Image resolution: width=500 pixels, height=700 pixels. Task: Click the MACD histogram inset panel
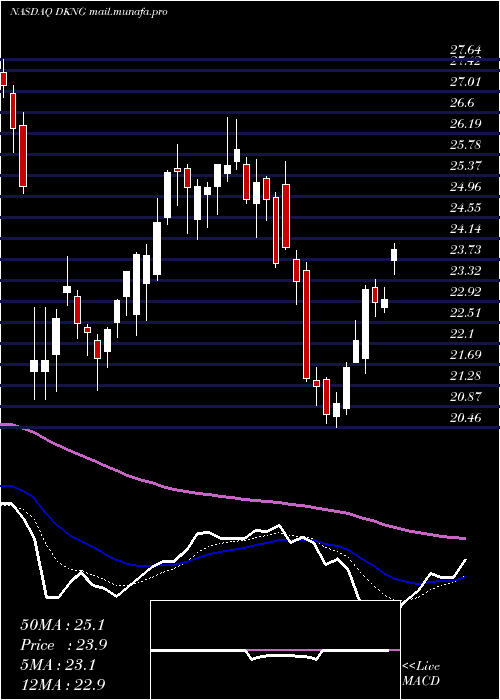click(x=275, y=650)
